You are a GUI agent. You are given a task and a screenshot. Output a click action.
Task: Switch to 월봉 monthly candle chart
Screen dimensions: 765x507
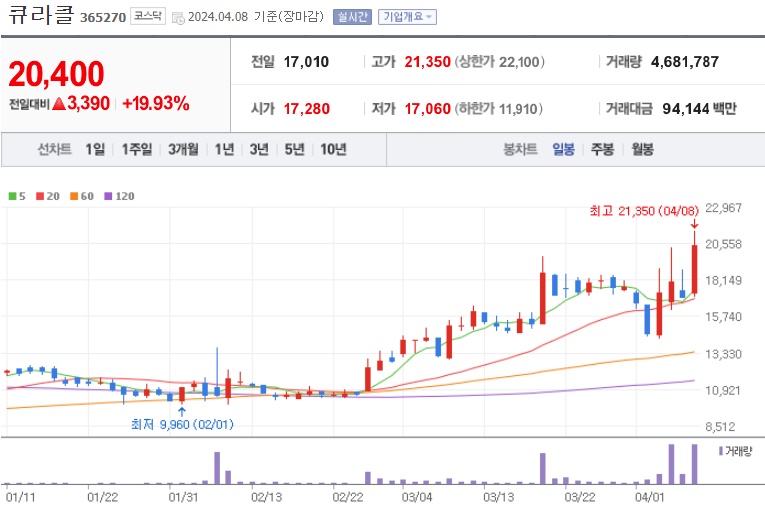(643, 149)
